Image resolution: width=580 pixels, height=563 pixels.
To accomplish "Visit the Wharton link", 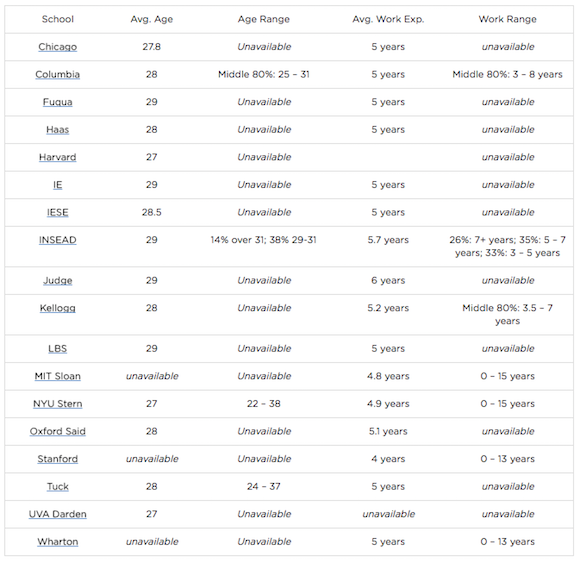I will (x=58, y=542).
